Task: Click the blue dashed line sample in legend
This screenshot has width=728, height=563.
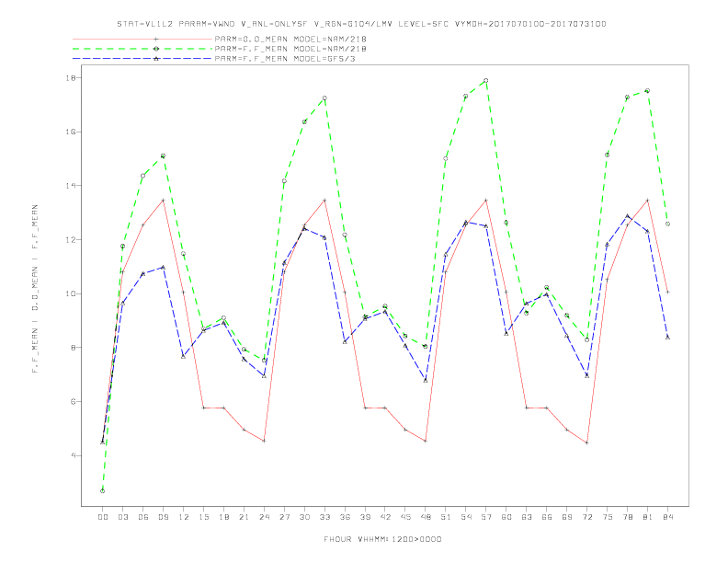Action: coord(142,59)
